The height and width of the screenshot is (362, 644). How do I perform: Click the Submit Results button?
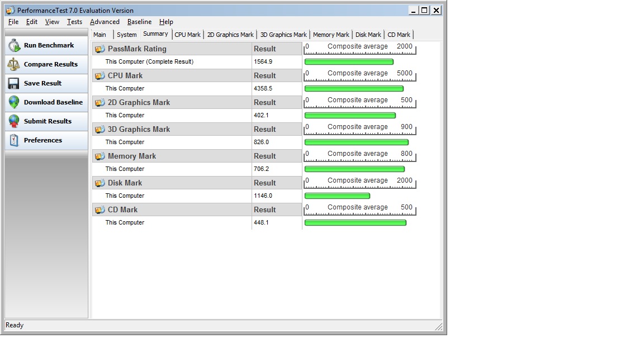pyautogui.click(x=46, y=121)
